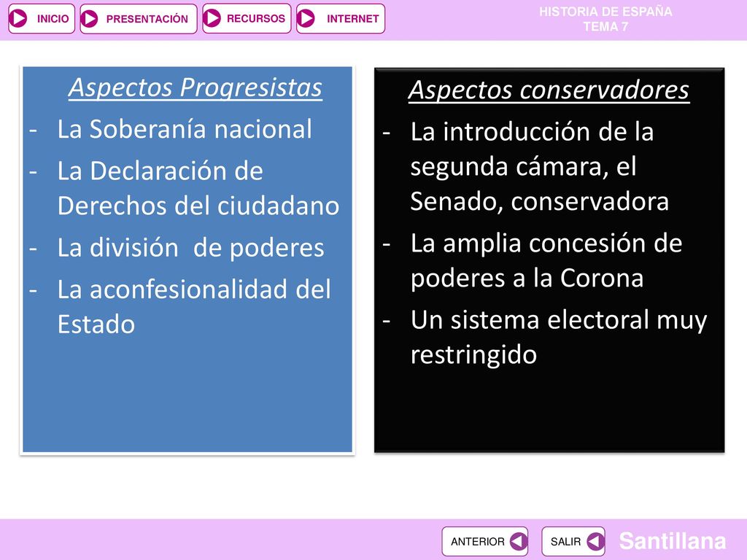Viewport: 747px width, 560px height.
Task: Open the RECURSOS label
Action: click(x=256, y=18)
